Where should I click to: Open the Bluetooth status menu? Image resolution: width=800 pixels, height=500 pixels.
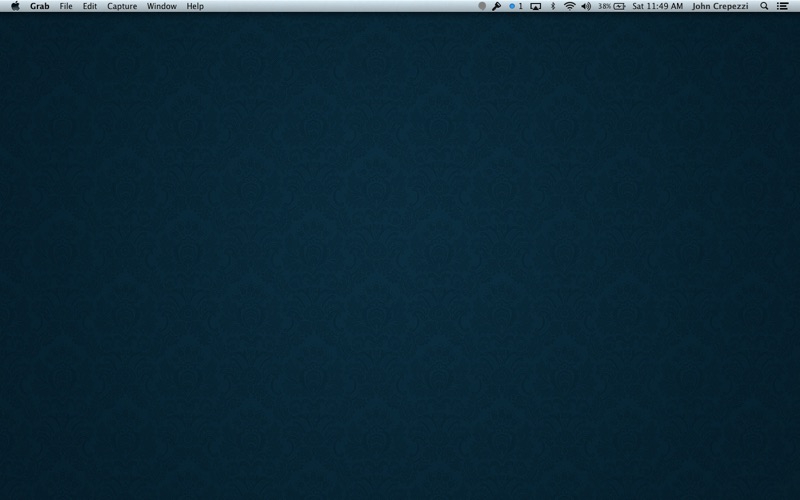click(x=553, y=6)
